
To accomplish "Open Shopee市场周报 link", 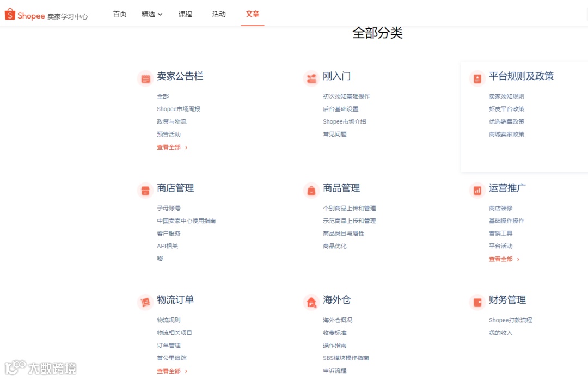I will [179, 109].
